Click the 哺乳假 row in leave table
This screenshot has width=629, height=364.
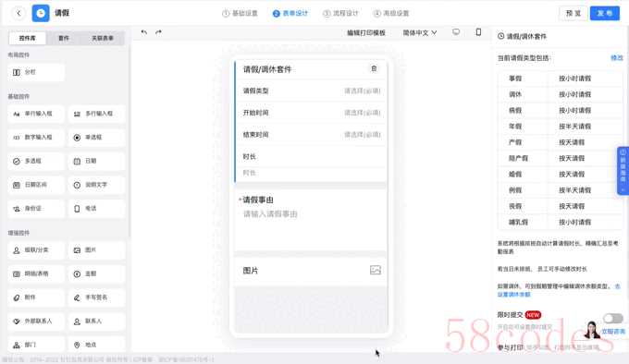pos(560,223)
